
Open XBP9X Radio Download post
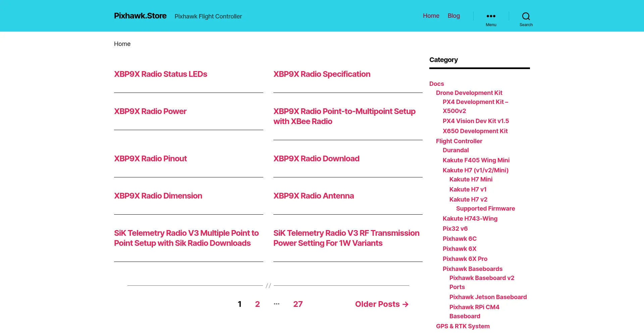(316, 159)
